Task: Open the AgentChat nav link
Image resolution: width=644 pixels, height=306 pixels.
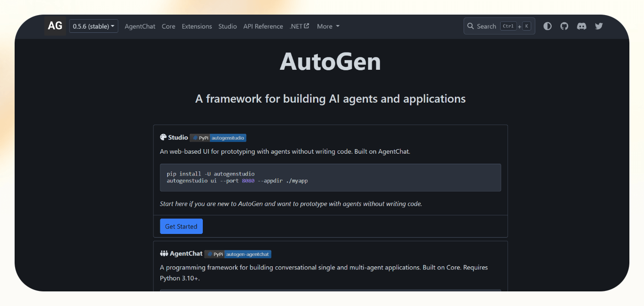Action: tap(140, 26)
